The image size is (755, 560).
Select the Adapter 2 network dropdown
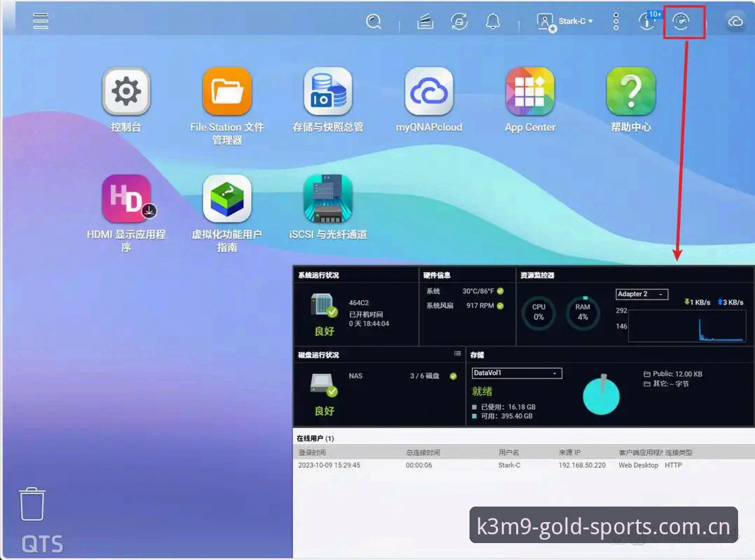(x=641, y=294)
